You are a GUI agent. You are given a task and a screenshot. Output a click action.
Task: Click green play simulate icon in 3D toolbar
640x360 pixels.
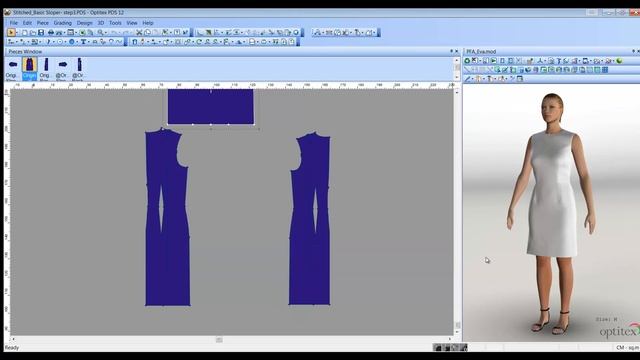tap(494, 61)
